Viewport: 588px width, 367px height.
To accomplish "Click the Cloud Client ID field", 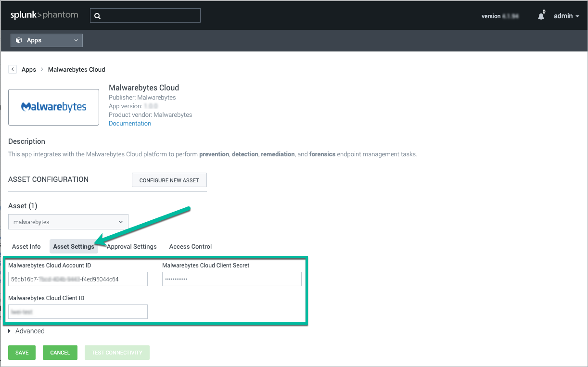I will 78,312.
